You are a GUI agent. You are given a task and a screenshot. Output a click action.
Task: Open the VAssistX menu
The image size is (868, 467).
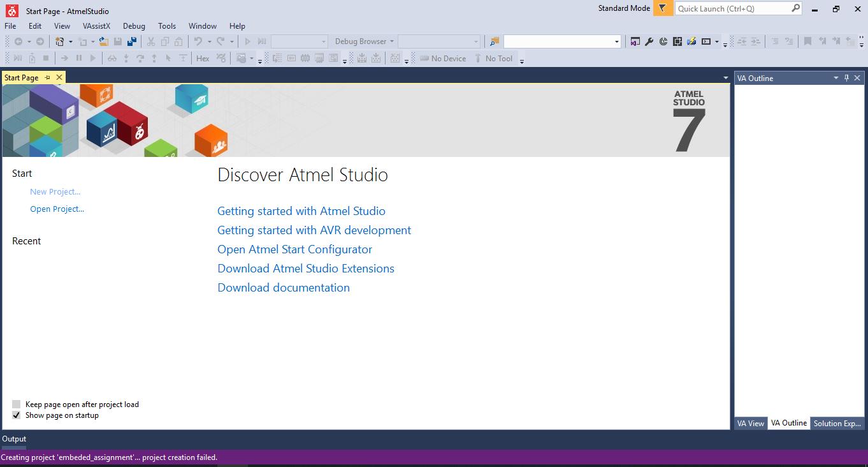96,26
